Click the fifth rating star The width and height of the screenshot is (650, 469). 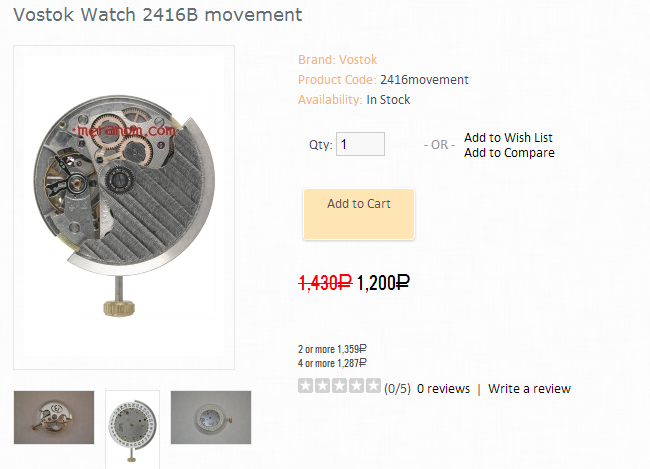373,386
